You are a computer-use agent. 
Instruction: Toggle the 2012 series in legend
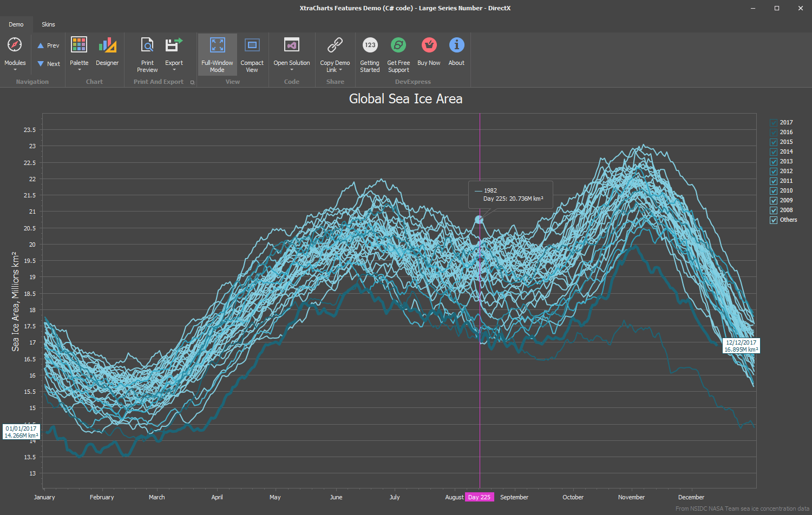[x=774, y=171]
